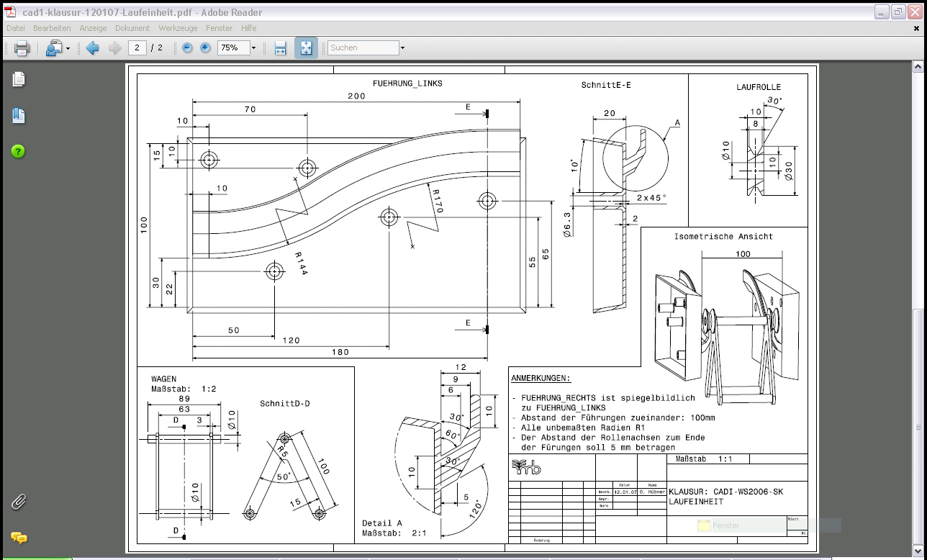Select the scrolling fit-width page mode icon
The height and width of the screenshot is (560, 927).
tap(281, 48)
